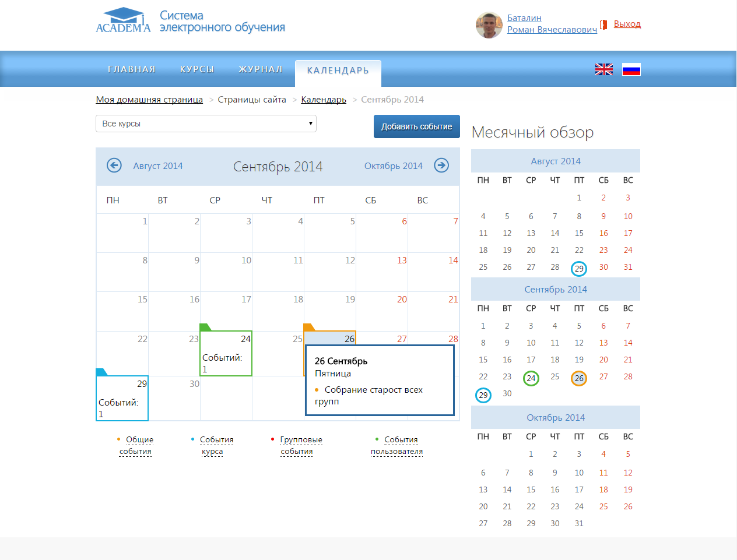The width and height of the screenshot is (737, 560).
Task: Switch language using the British flag
Action: coord(604,69)
